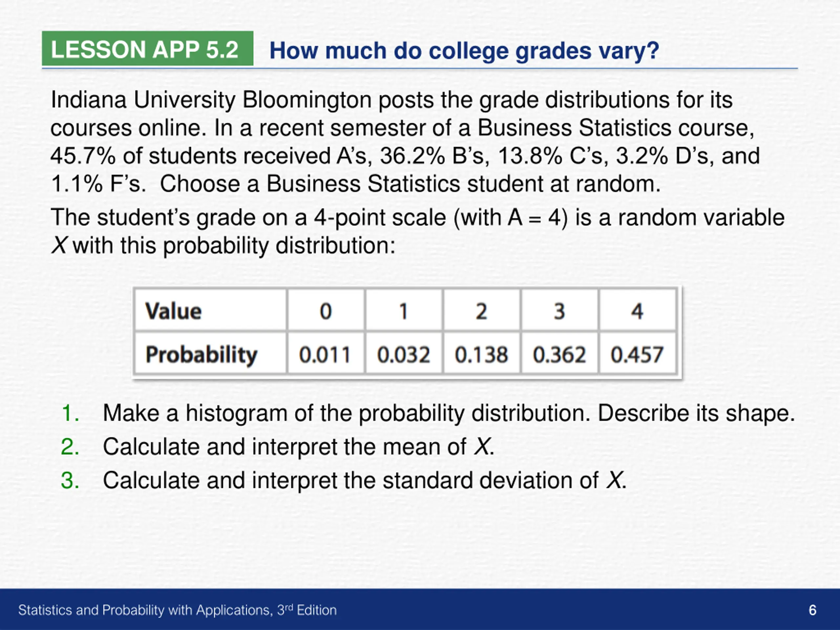Click the paragraph starting 'Indiana University Bloomington'
The height and width of the screenshot is (630, 840).
pyautogui.click(x=405, y=142)
